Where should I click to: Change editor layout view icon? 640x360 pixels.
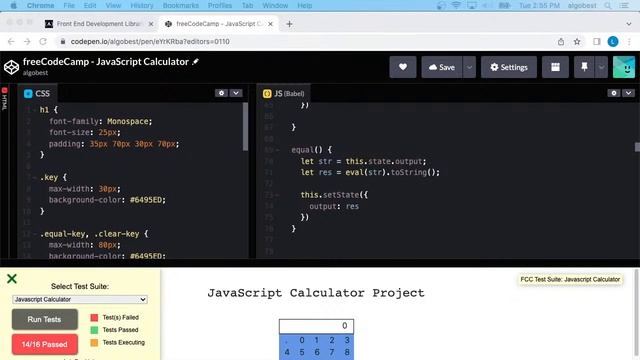point(555,67)
